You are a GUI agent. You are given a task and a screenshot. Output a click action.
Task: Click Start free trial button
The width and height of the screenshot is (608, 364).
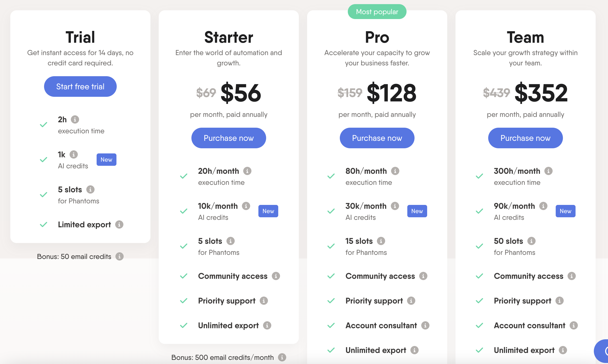coord(80,86)
